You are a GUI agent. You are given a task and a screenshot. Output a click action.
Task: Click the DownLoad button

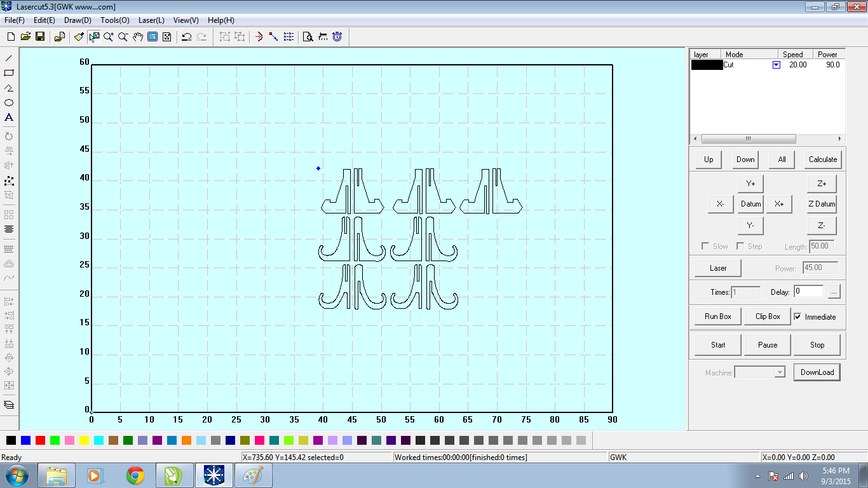tap(817, 372)
